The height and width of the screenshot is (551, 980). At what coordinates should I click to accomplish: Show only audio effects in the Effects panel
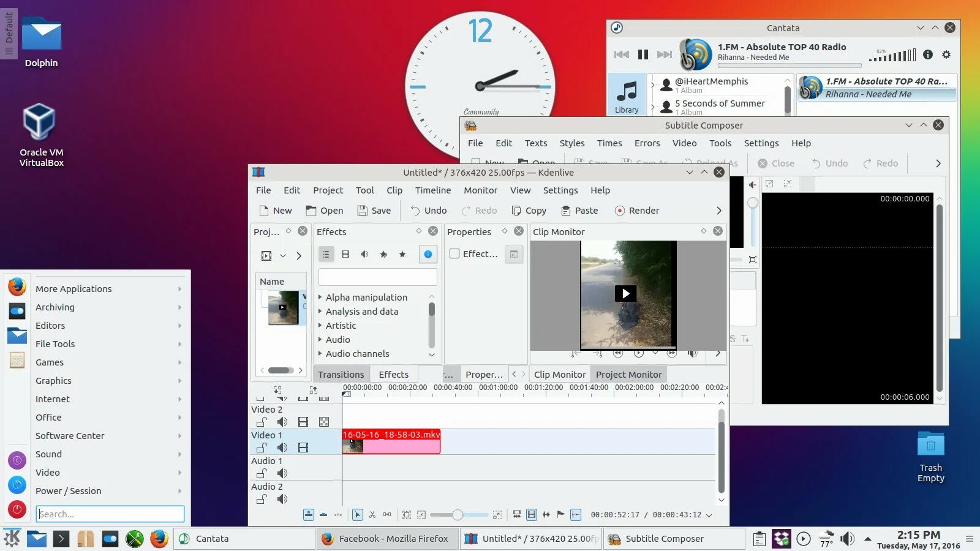364,254
